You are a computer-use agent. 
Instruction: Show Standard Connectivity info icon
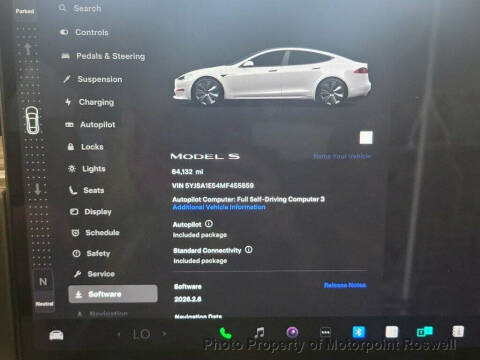pyautogui.click(x=249, y=249)
